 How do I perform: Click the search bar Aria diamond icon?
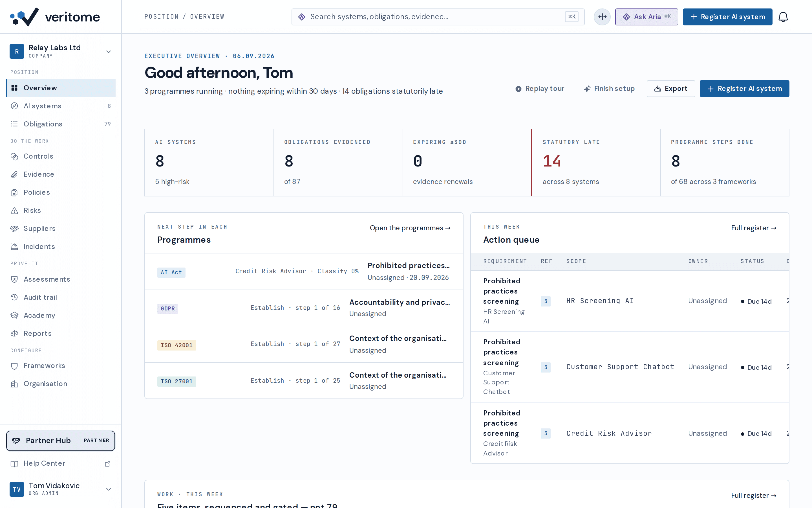[301, 17]
